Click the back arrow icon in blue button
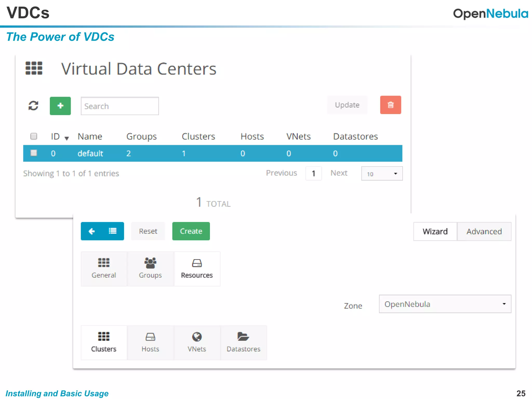The width and height of the screenshot is (532, 399). coord(92,231)
